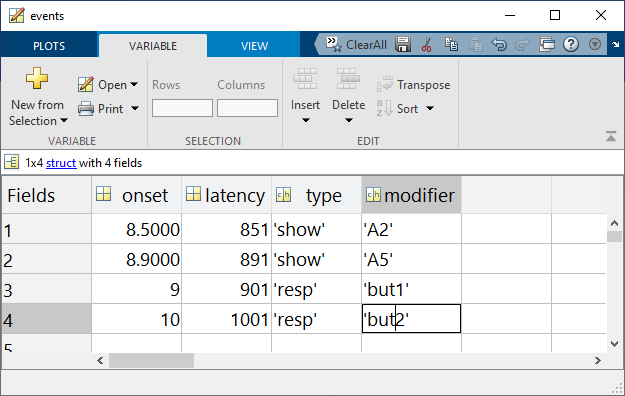Select row header 4

point(46,319)
